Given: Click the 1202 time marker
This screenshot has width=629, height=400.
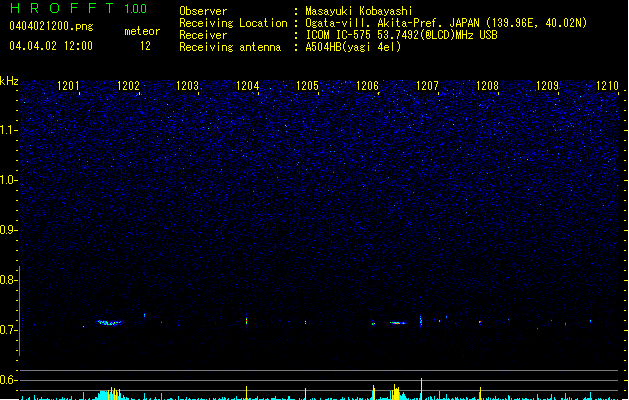Looking at the screenshot, I should (128, 86).
